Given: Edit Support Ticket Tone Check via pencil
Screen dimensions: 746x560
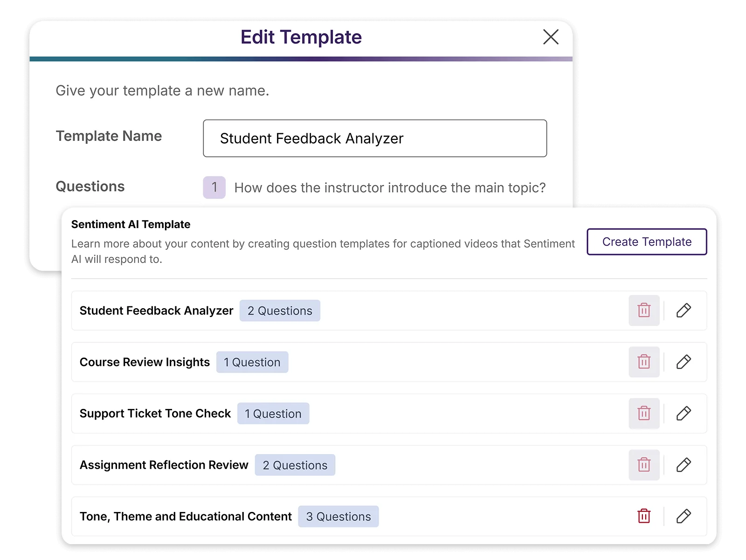Looking at the screenshot, I should click(684, 414).
